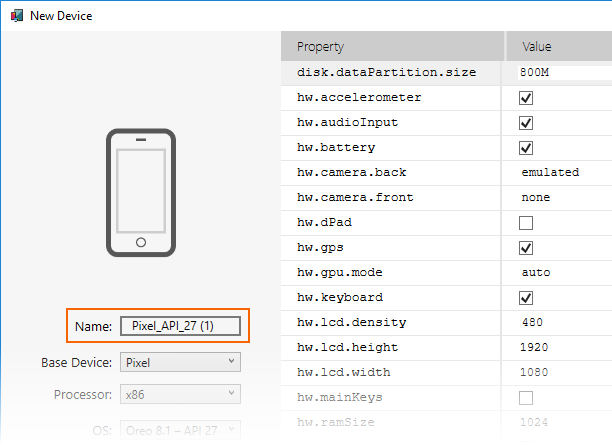Enable the hw.dPad checkbox
The height and width of the screenshot is (445, 612).
click(526, 223)
